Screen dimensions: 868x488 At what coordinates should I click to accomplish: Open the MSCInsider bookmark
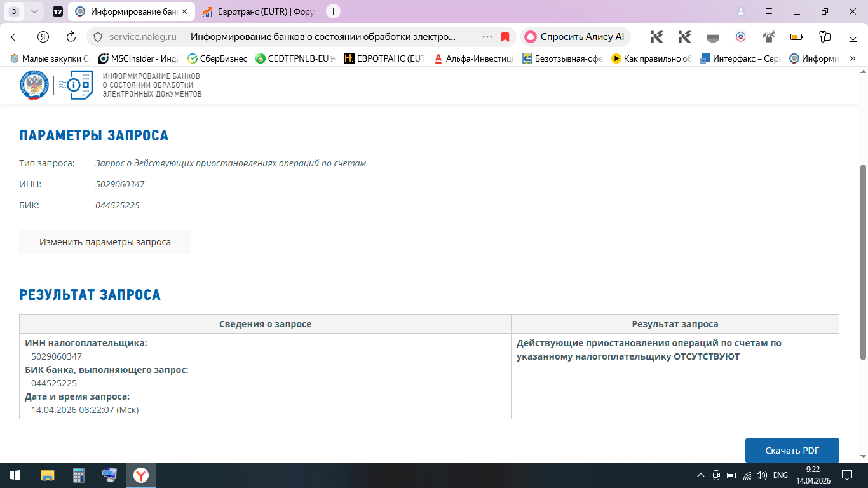tap(139, 58)
